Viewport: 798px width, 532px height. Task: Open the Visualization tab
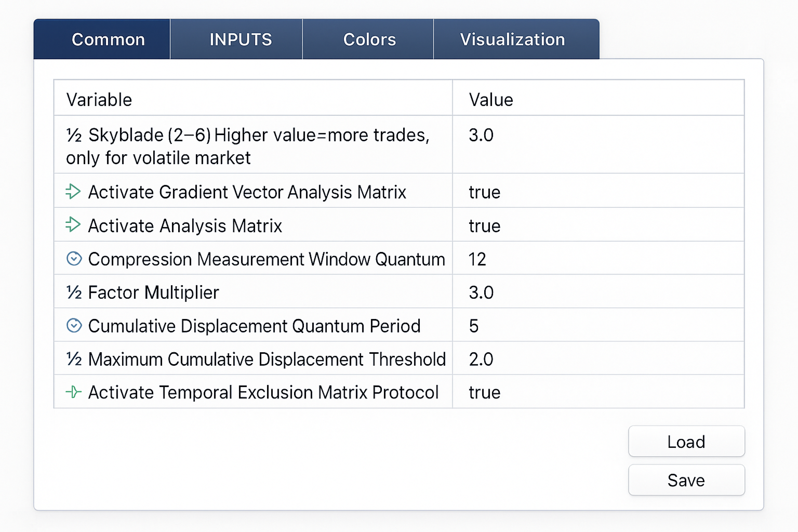(512, 39)
